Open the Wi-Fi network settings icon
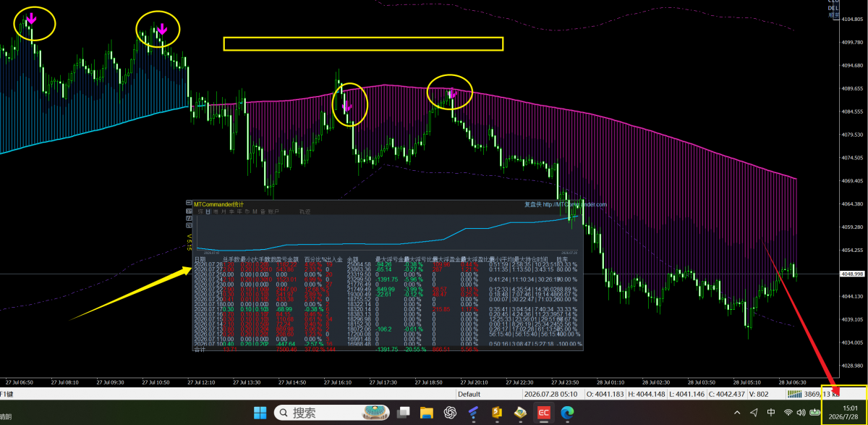The width and height of the screenshot is (868, 425). (788, 413)
